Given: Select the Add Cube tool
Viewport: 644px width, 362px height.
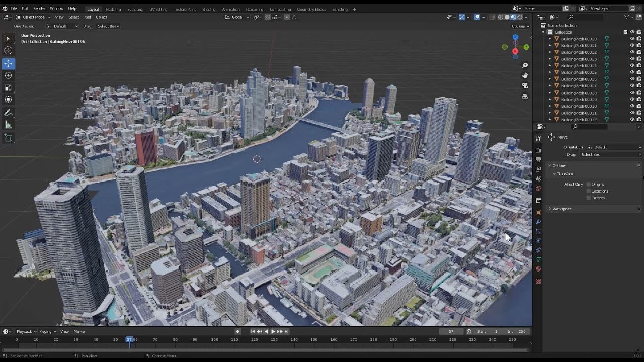Looking at the screenshot, I should pos(8,138).
